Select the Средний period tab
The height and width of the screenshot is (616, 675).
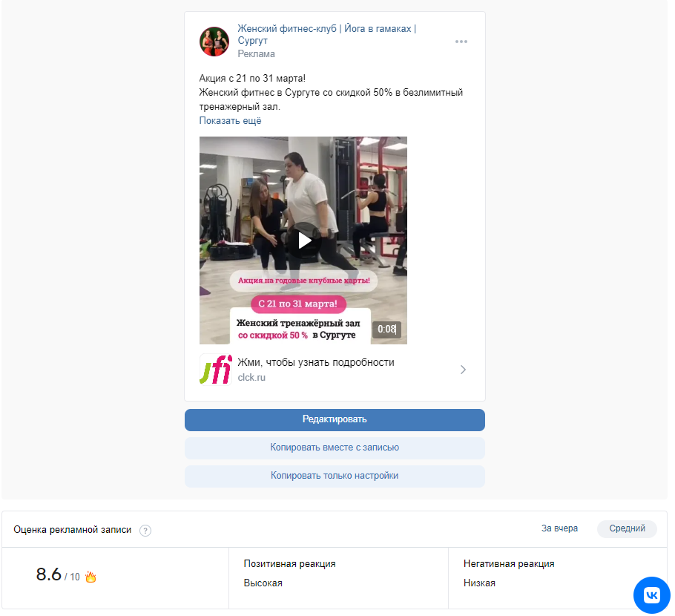(627, 528)
